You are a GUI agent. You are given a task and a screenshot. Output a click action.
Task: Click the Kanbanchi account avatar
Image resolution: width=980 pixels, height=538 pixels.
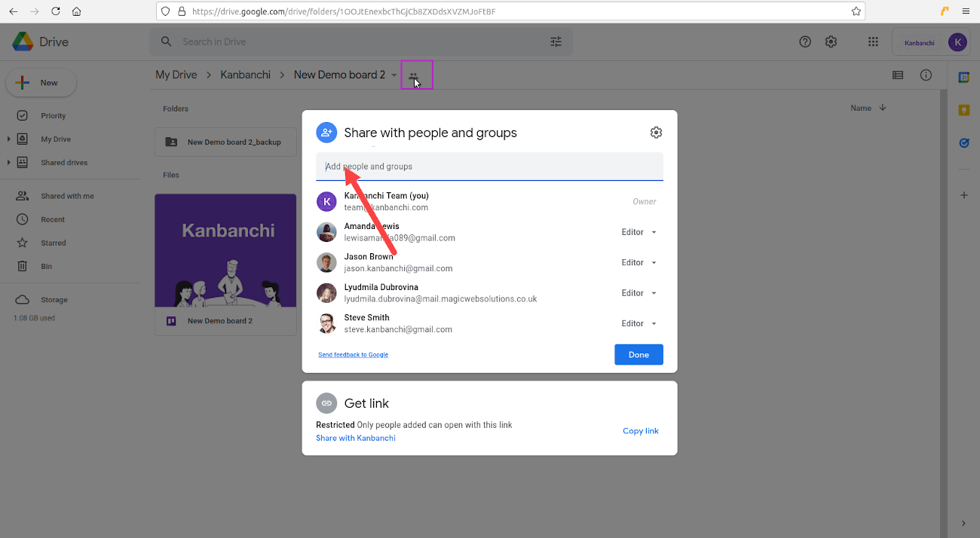957,42
